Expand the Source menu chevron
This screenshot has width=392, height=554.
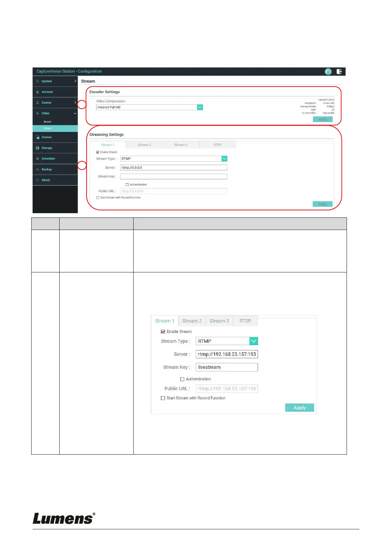pos(75,103)
